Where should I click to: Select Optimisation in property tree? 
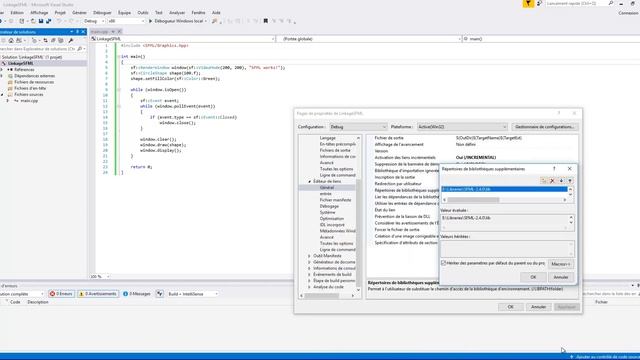click(x=332, y=218)
